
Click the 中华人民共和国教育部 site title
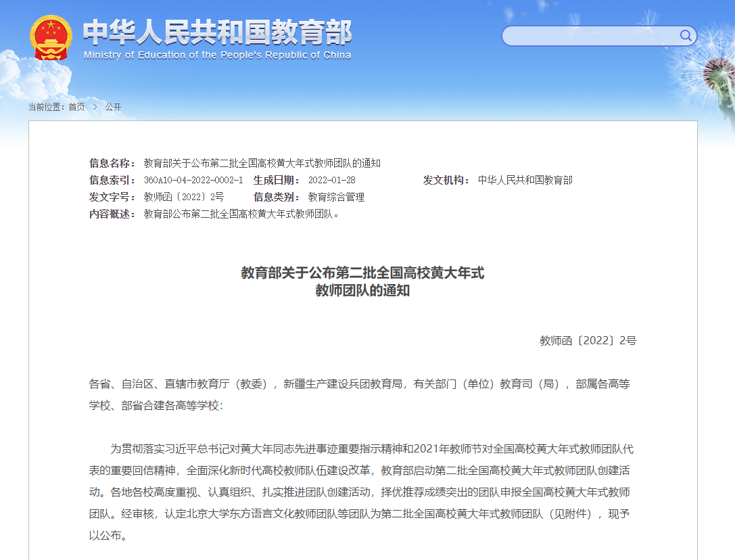[217, 31]
